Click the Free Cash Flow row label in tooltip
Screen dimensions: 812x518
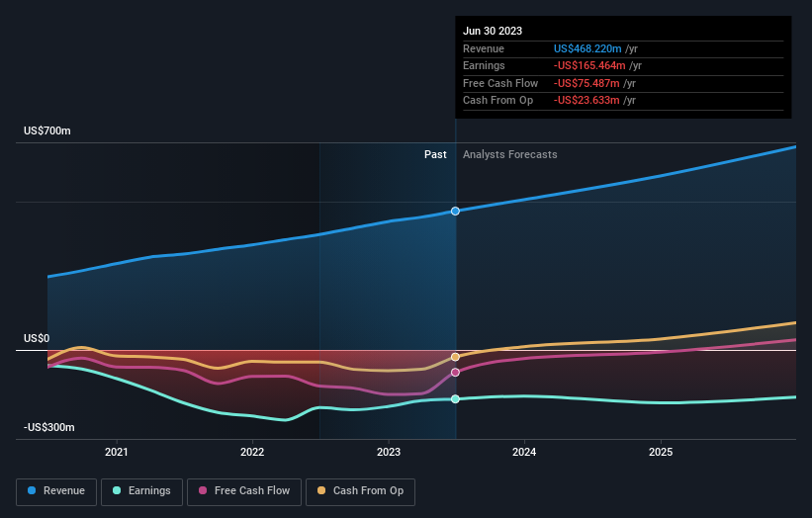point(500,83)
